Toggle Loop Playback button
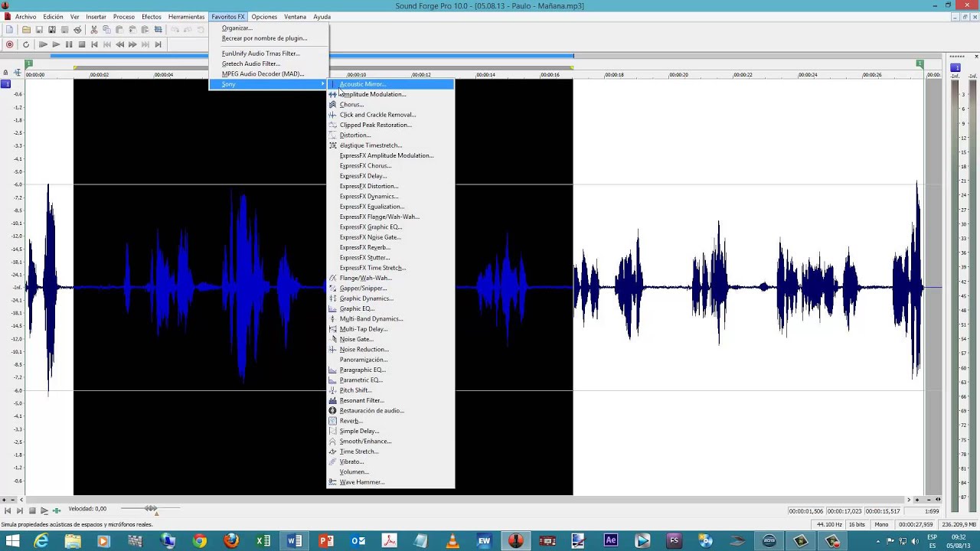 26,44
